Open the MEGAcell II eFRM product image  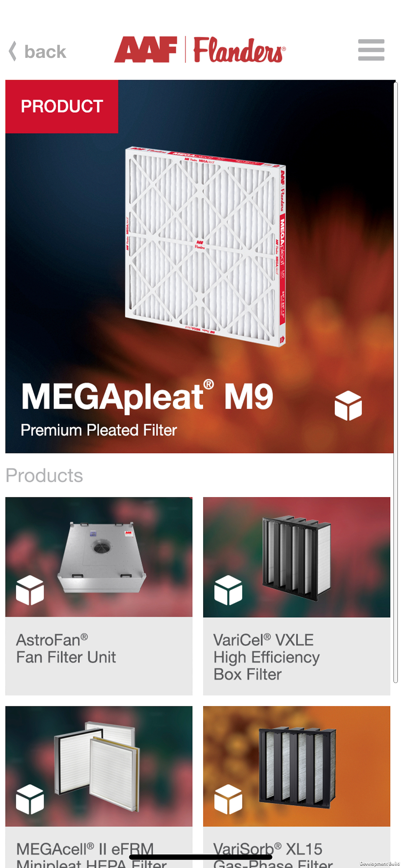(99, 766)
